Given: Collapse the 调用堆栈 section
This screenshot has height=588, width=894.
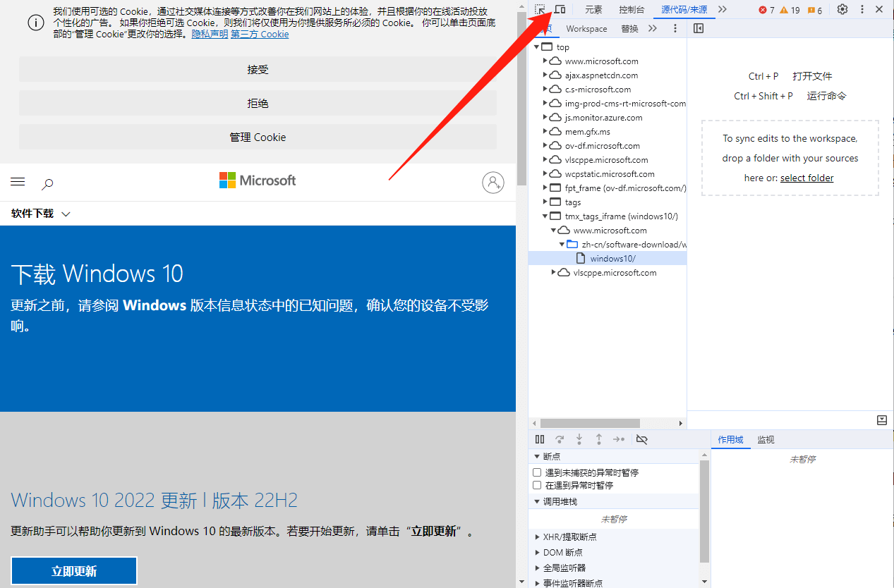Looking at the screenshot, I should pos(538,501).
